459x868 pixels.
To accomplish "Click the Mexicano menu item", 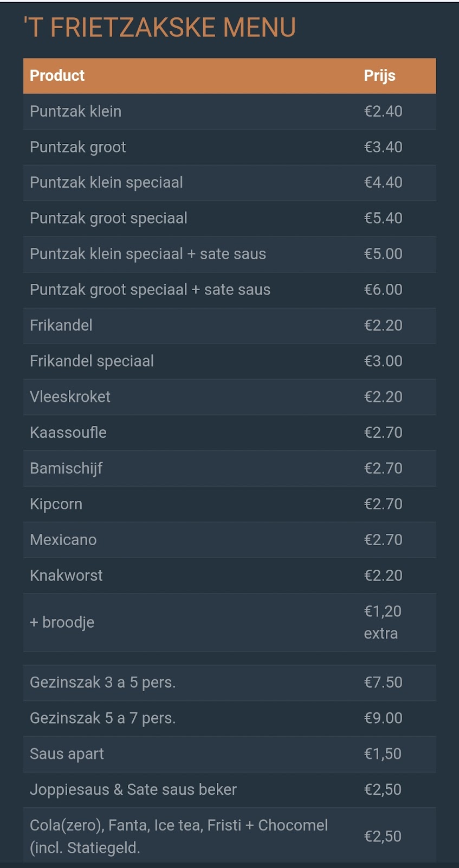I will coord(229,540).
